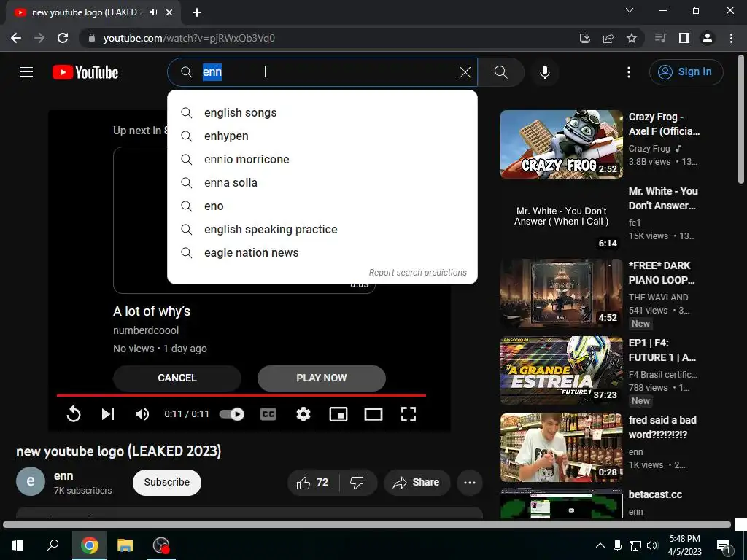Image resolution: width=747 pixels, height=560 pixels.
Task: Show hidden system tray icons
Action: click(600, 545)
